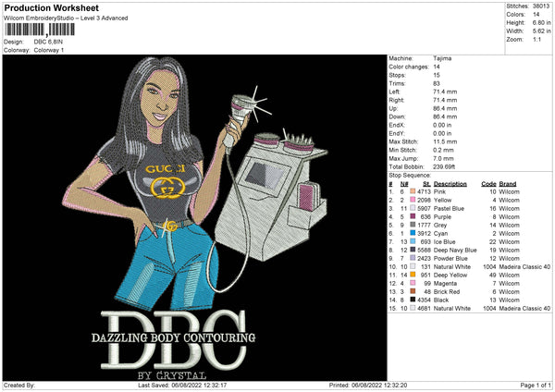Click the 'Brick Red' description text
The height and width of the screenshot is (392, 555).
[x=447, y=291]
